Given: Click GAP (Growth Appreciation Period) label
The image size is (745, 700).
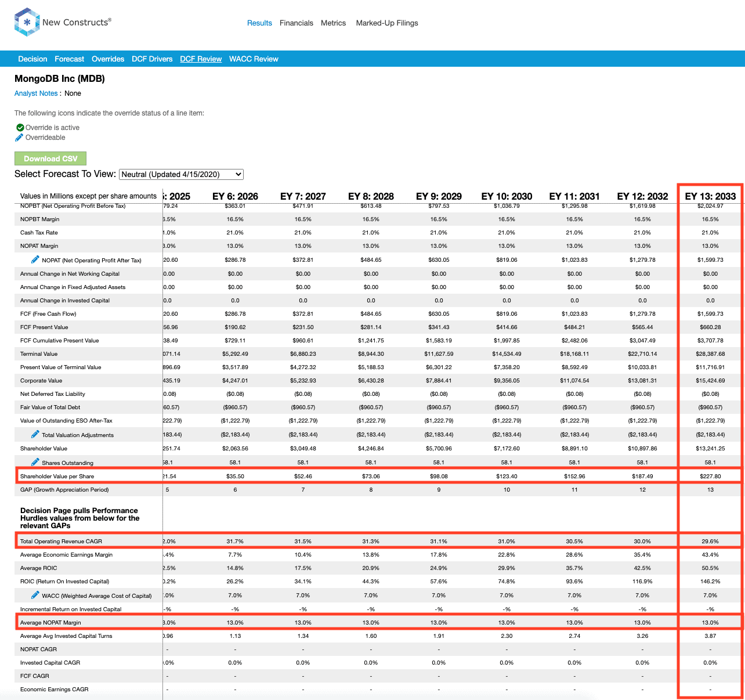Looking at the screenshot, I should point(64,490).
